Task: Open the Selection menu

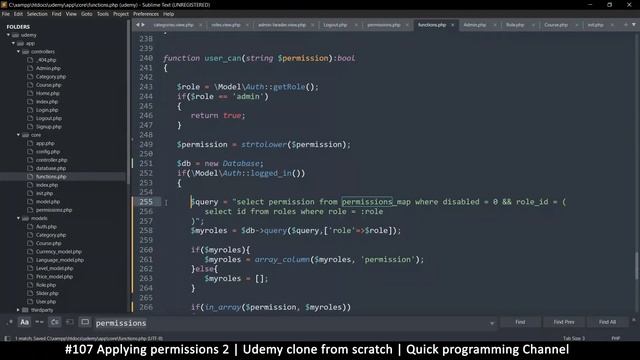Action: [x=37, y=14]
